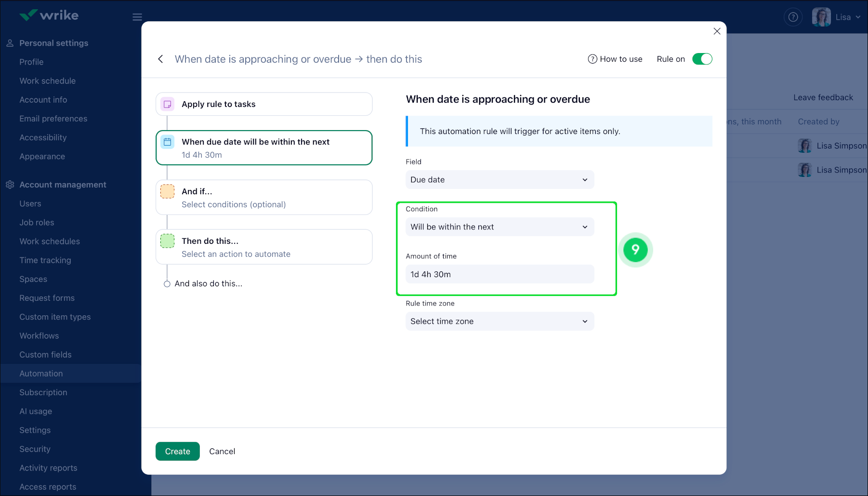Open the And if... conditions step
Viewport: 868px width, 496px height.
point(264,197)
